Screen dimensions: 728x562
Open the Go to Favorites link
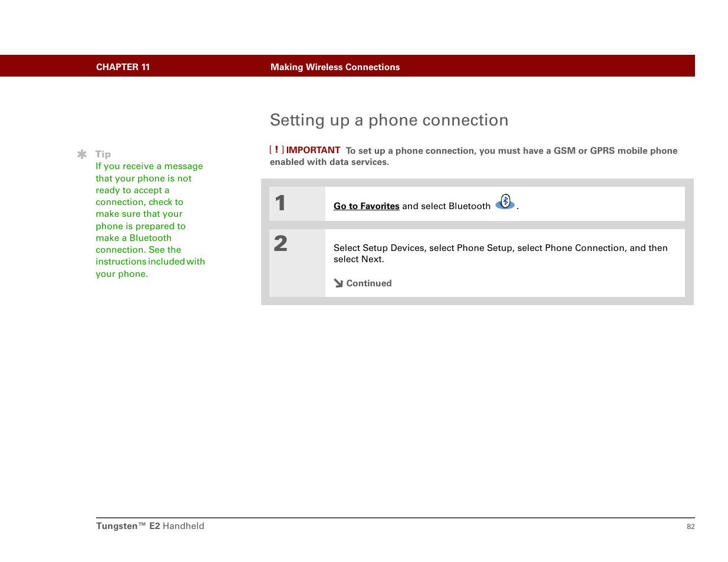click(x=366, y=206)
